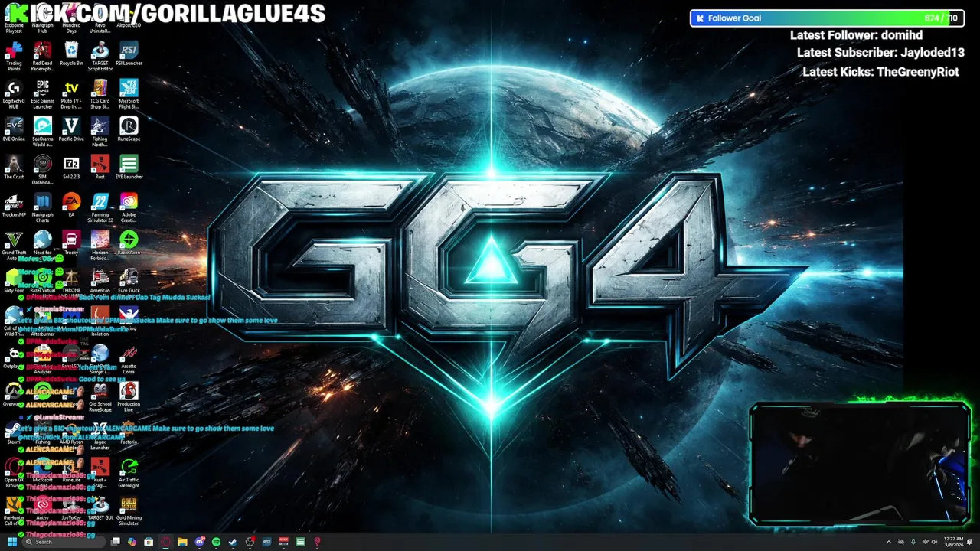Screen dimensions: 980x551
Task: Open the Trading Paints desktop shortcut
Action: 14,54
